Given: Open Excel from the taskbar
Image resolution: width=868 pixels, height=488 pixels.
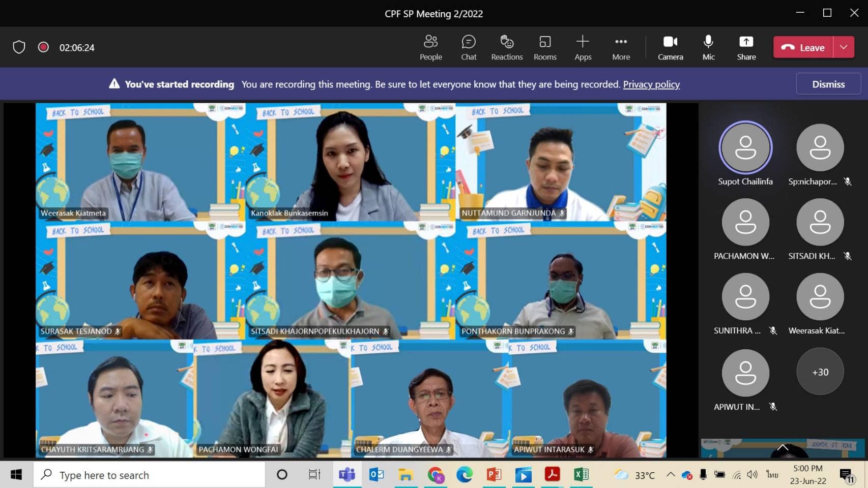Looking at the screenshot, I should coord(581,475).
